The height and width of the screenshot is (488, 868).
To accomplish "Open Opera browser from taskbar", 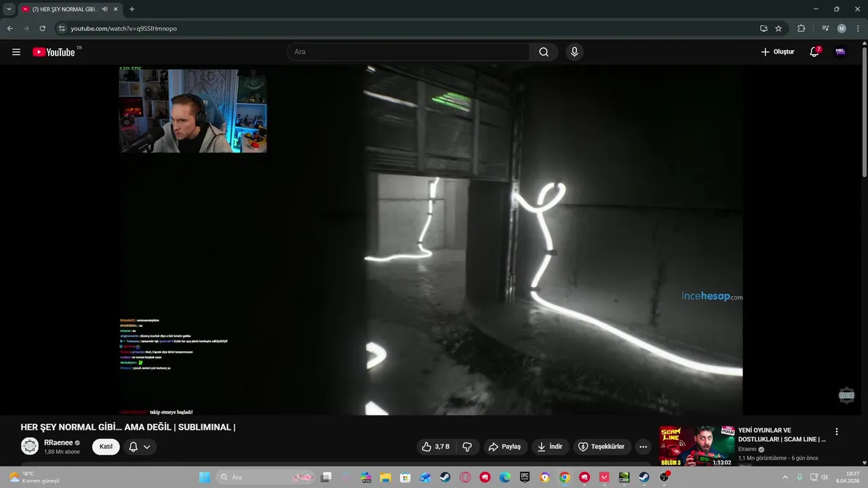I will point(465,477).
